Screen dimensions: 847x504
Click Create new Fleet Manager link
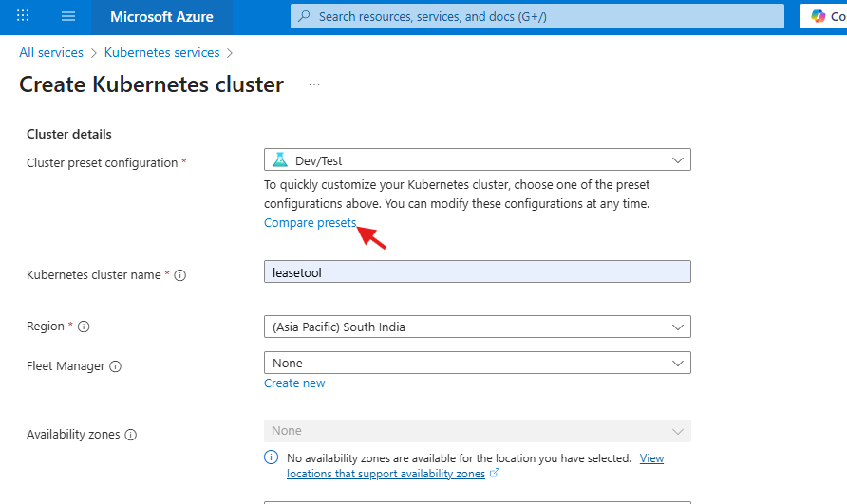[294, 383]
